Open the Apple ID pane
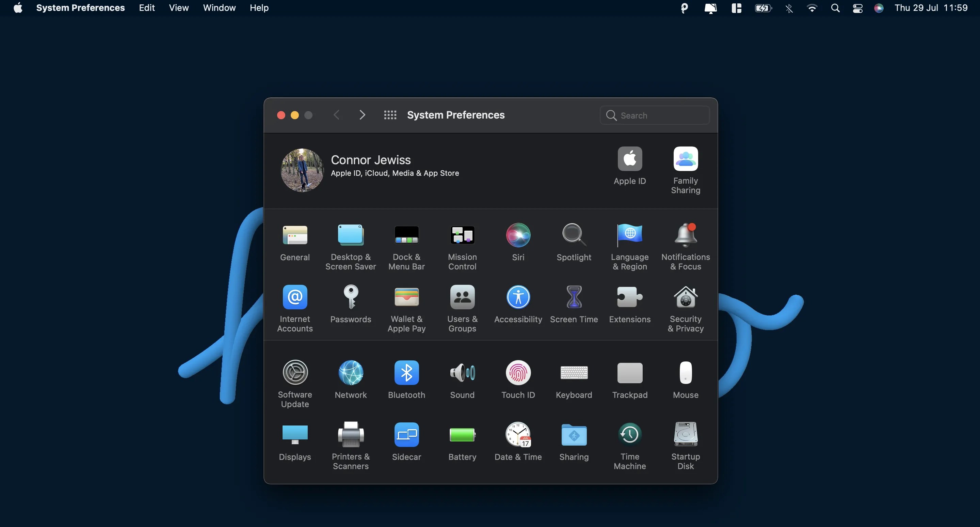This screenshot has width=980, height=527. pos(630,166)
